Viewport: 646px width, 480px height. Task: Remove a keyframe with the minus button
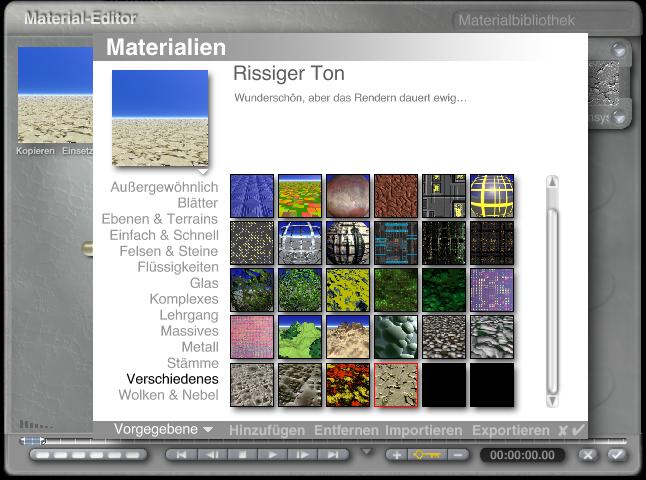pyautogui.click(x=457, y=455)
